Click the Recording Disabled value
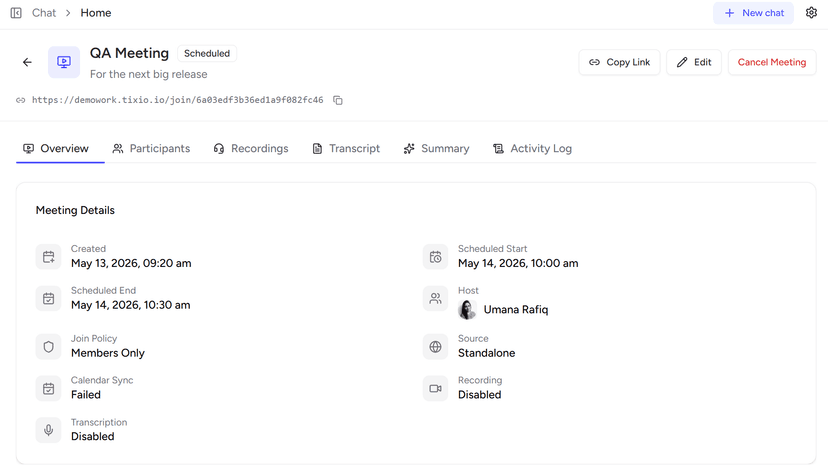Image resolution: width=828 pixels, height=470 pixels. coord(479,394)
